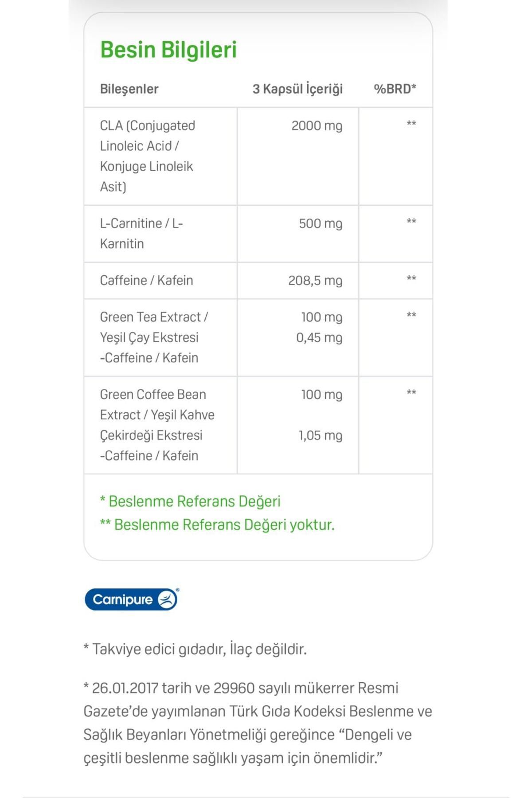Click the Besin Bilgileri heading
Viewport: 532px width, 798px height.
pos(168,50)
